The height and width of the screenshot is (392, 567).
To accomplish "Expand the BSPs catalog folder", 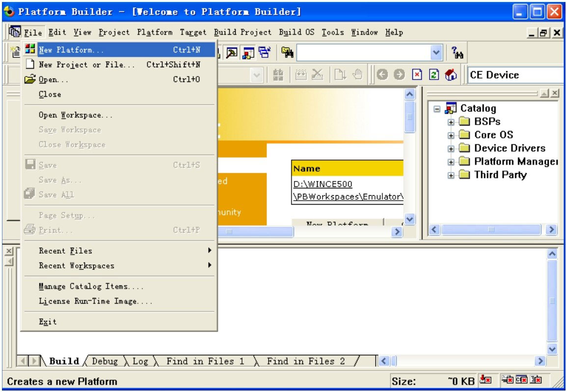I will tap(451, 122).
